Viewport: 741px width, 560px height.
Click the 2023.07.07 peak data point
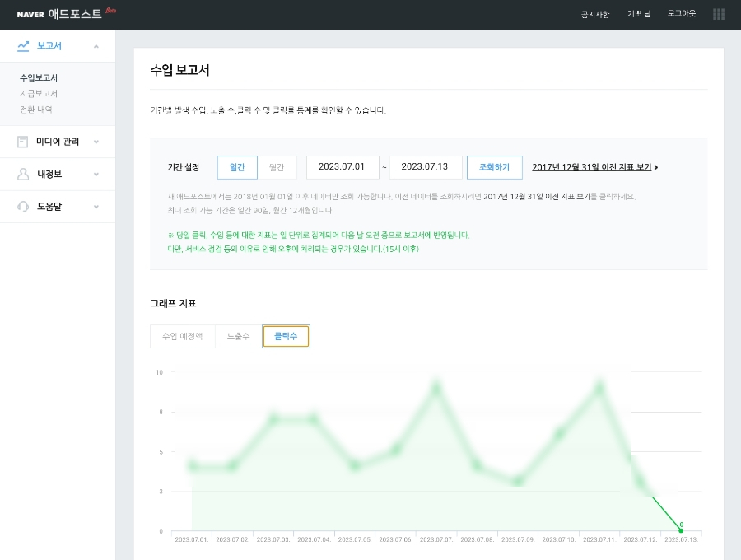[436, 389]
